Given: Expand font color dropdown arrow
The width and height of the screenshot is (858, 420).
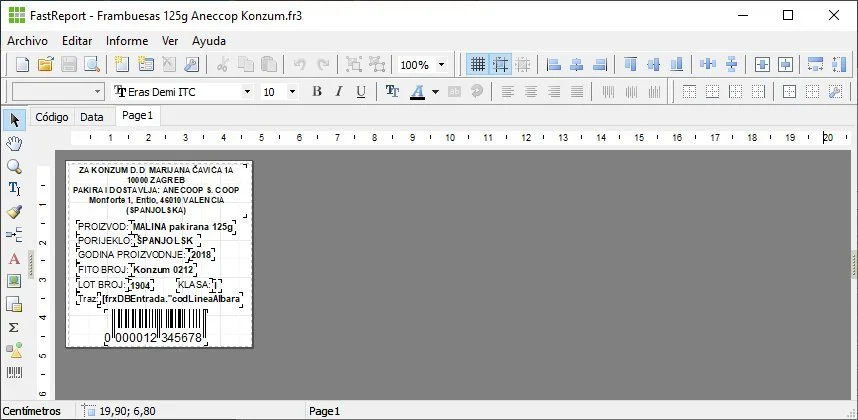Looking at the screenshot, I should pos(435,91).
